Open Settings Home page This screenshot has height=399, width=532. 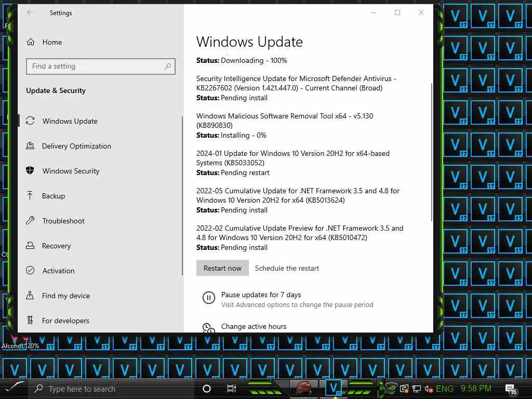52,42
